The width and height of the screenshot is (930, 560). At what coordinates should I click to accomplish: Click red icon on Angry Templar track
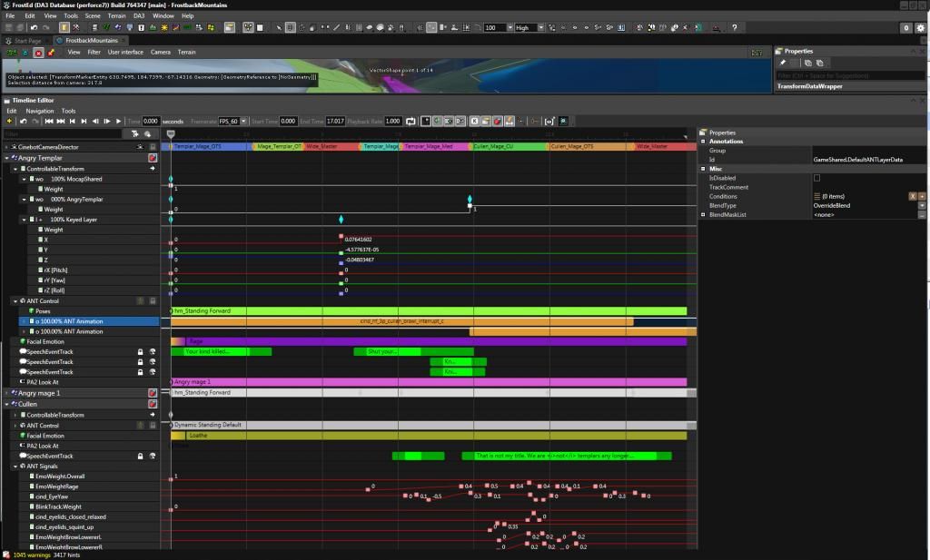click(153, 158)
